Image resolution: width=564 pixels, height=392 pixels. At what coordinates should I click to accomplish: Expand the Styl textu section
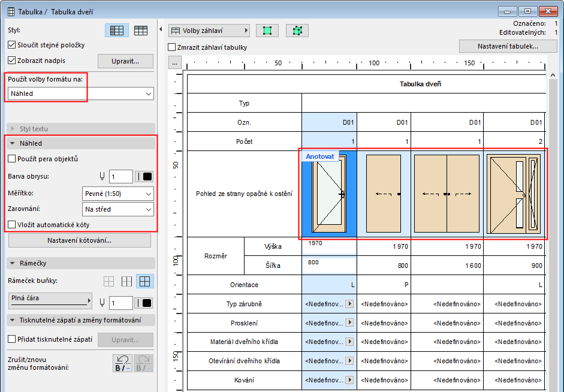[x=13, y=129]
